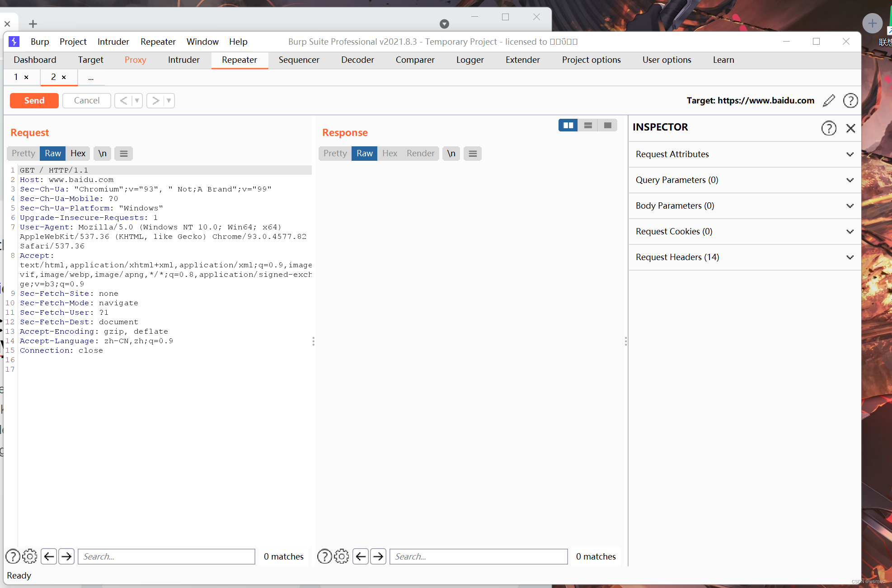Screen dimensions: 892x588
Task: Switch request view to Hex
Action: [78, 154]
